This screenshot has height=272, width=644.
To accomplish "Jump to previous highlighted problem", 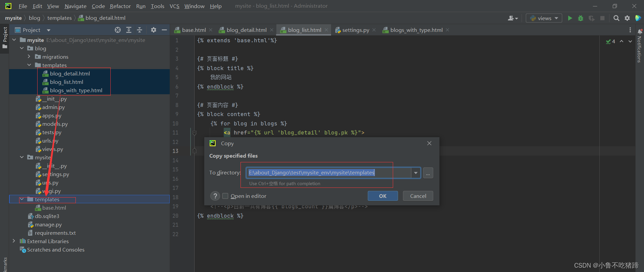I will pyautogui.click(x=622, y=41).
